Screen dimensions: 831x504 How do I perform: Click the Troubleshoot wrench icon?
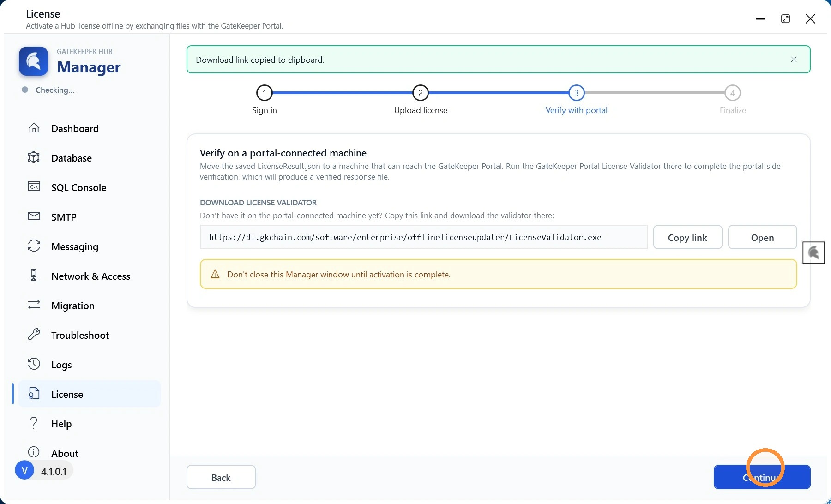(34, 334)
